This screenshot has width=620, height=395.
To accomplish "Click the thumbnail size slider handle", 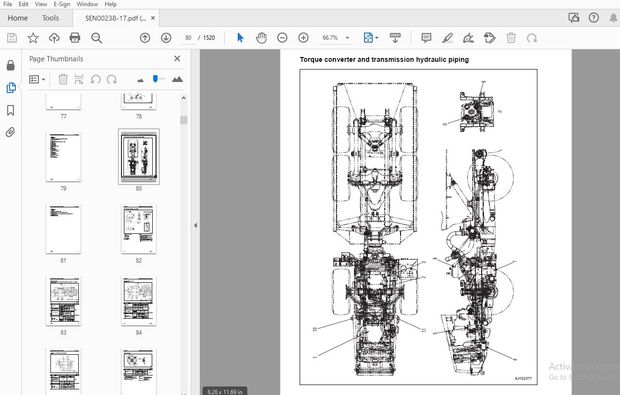I will pyautogui.click(x=155, y=79).
